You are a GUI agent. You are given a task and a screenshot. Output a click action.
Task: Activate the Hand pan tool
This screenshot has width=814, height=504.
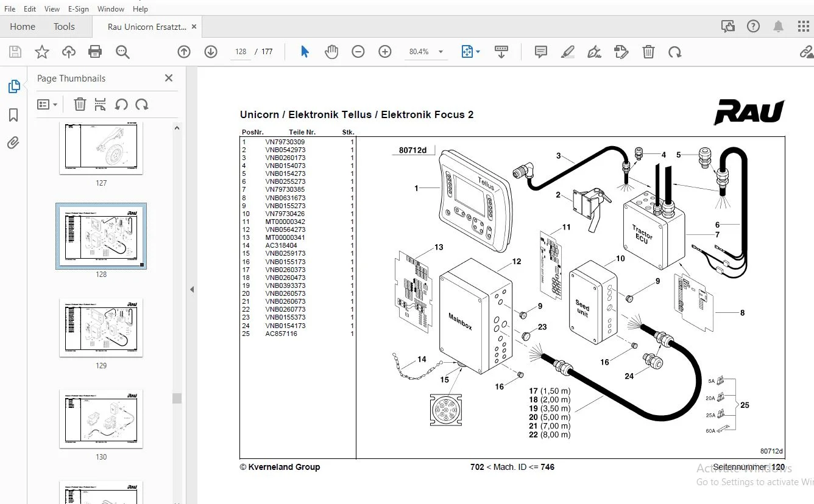click(331, 52)
